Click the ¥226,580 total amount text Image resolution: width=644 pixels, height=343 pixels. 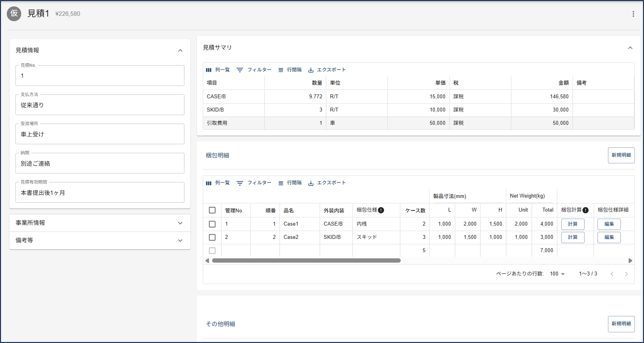pos(68,14)
